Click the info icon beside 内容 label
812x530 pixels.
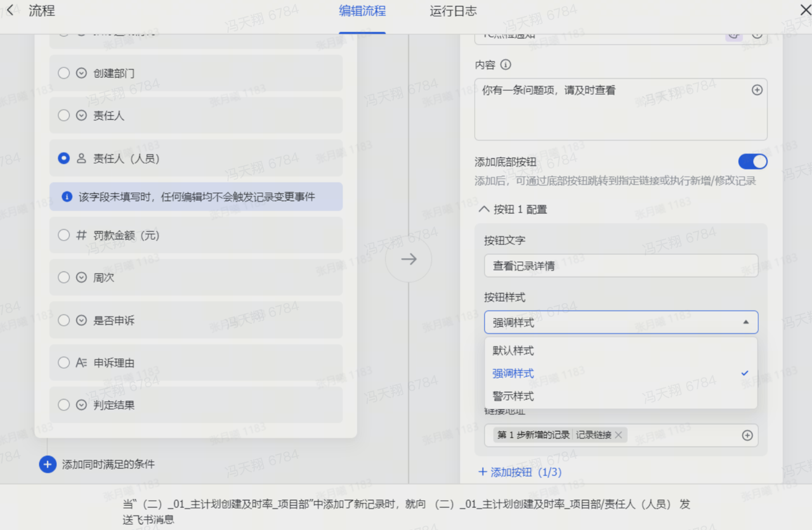(x=506, y=65)
